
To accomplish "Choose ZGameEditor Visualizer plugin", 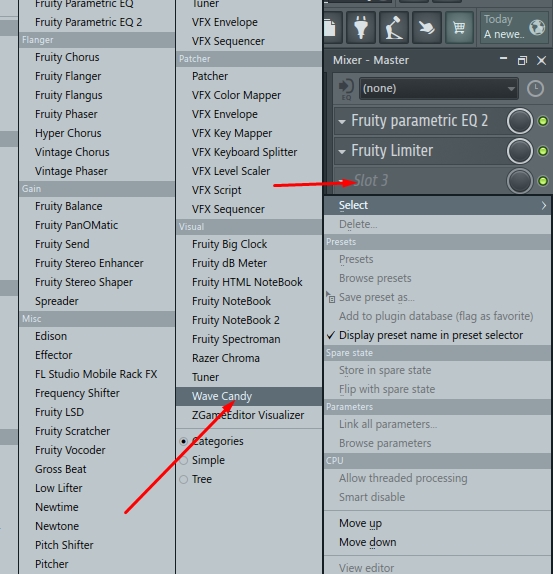I will 249,415.
